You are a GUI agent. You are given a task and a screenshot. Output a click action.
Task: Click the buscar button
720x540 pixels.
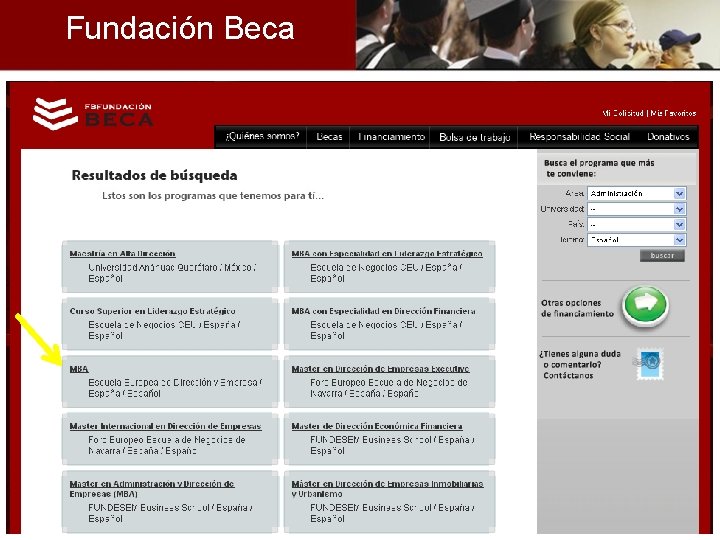pos(662,256)
